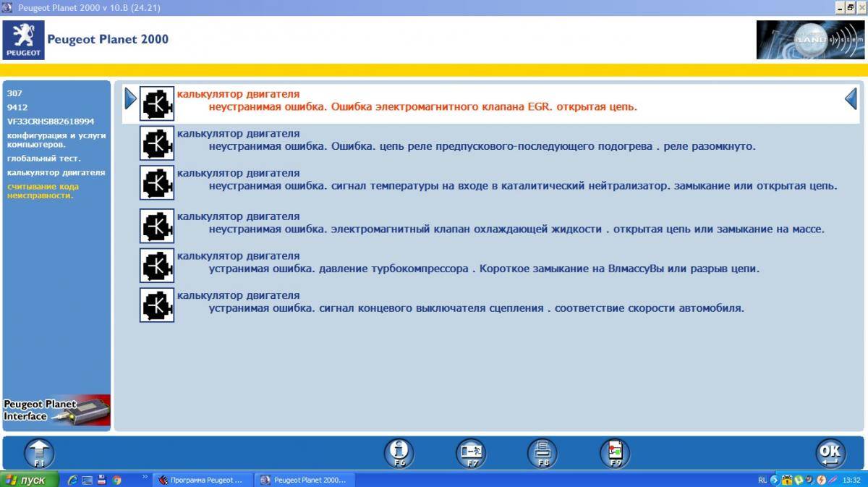
Task: Click the F9 document export icon
Action: tap(615, 453)
